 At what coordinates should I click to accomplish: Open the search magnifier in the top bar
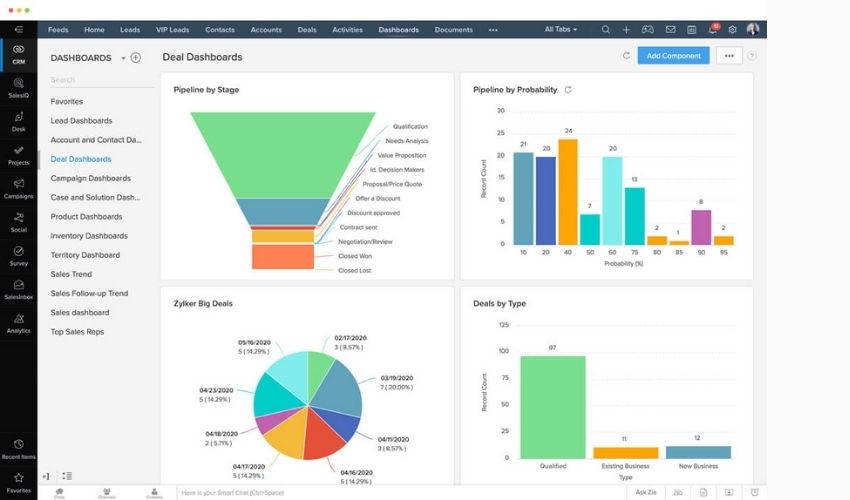tap(606, 29)
